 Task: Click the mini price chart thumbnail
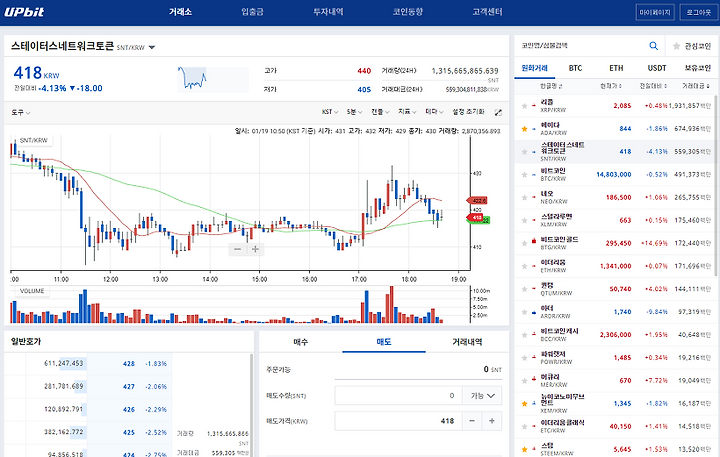tap(213, 79)
